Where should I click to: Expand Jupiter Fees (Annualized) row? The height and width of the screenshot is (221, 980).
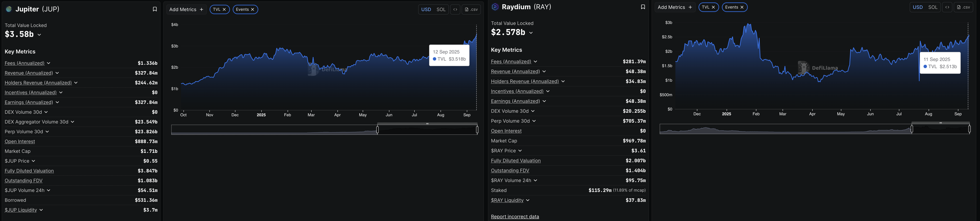pos(49,63)
